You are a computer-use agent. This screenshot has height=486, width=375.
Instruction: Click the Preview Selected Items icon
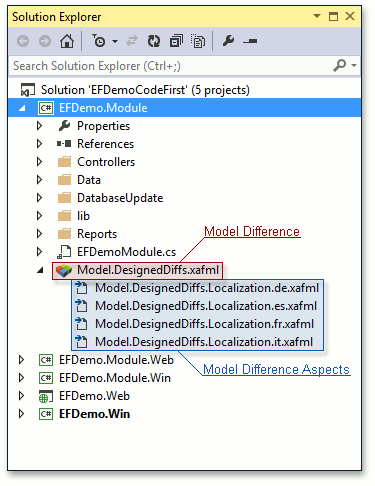pos(250,41)
